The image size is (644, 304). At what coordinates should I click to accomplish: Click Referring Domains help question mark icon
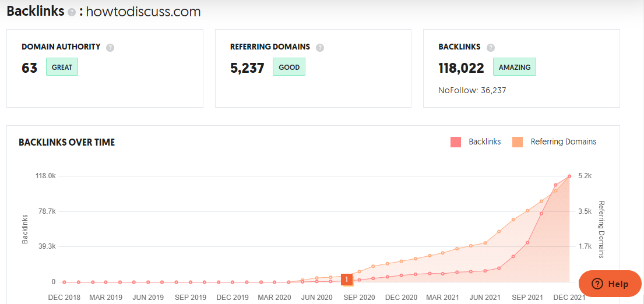[x=320, y=47]
